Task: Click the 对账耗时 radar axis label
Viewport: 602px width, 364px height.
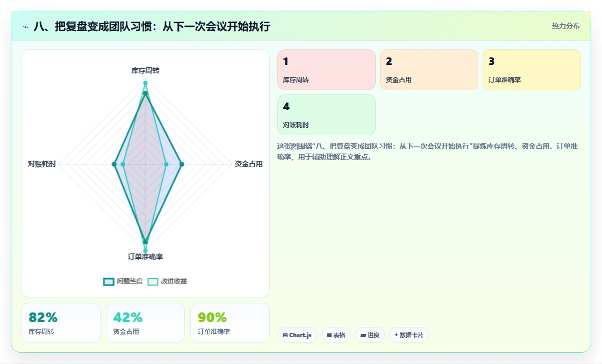Action: [42, 164]
